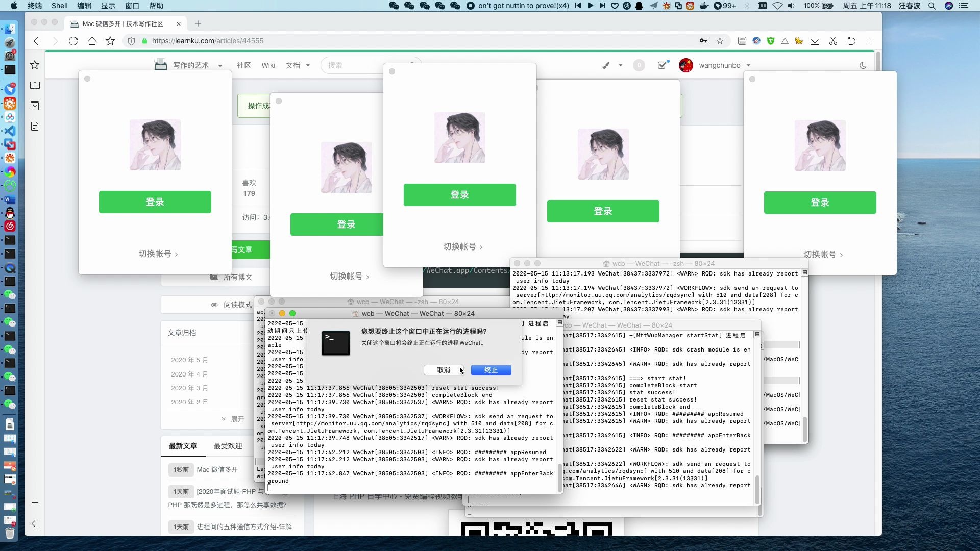This screenshot has height=551, width=980.
Task: Click the checkmark todo icon in header
Action: point(663,65)
